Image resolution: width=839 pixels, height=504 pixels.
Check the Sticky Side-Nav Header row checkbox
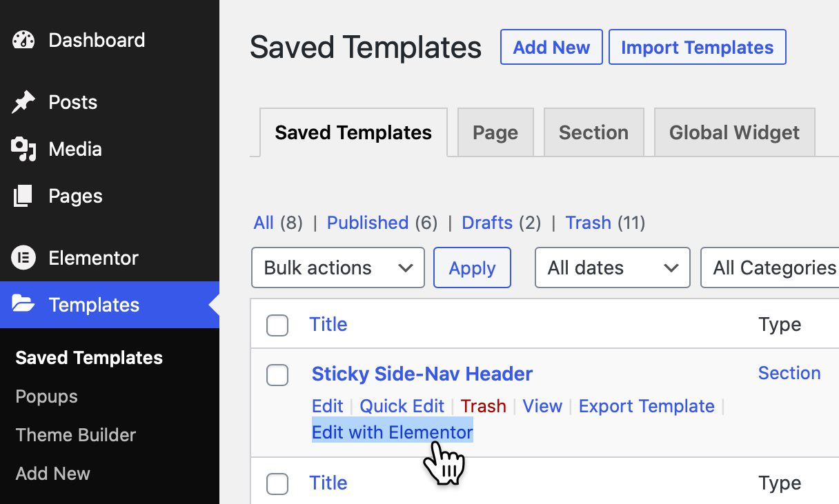coord(277,375)
